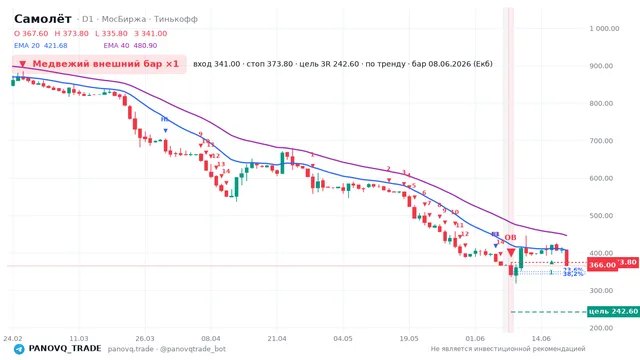The height and width of the screenshot is (360, 640).
Task: Open the PANOVQ_TRADE channel name
Action: [x=65, y=349]
